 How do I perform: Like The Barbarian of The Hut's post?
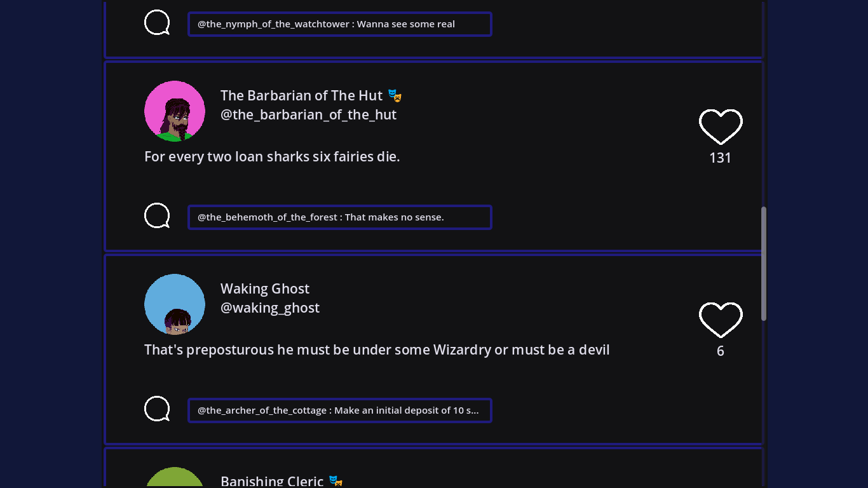(721, 126)
